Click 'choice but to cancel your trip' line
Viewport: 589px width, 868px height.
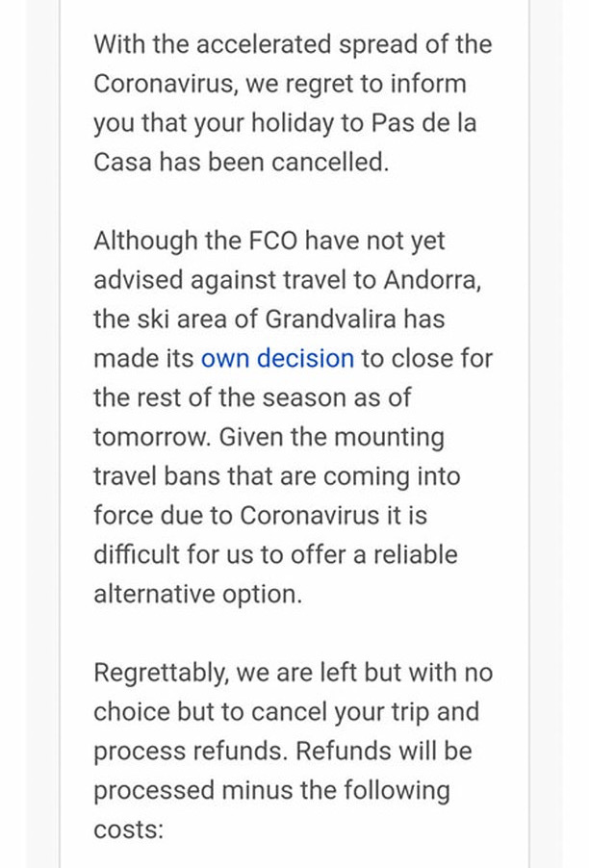286,712
